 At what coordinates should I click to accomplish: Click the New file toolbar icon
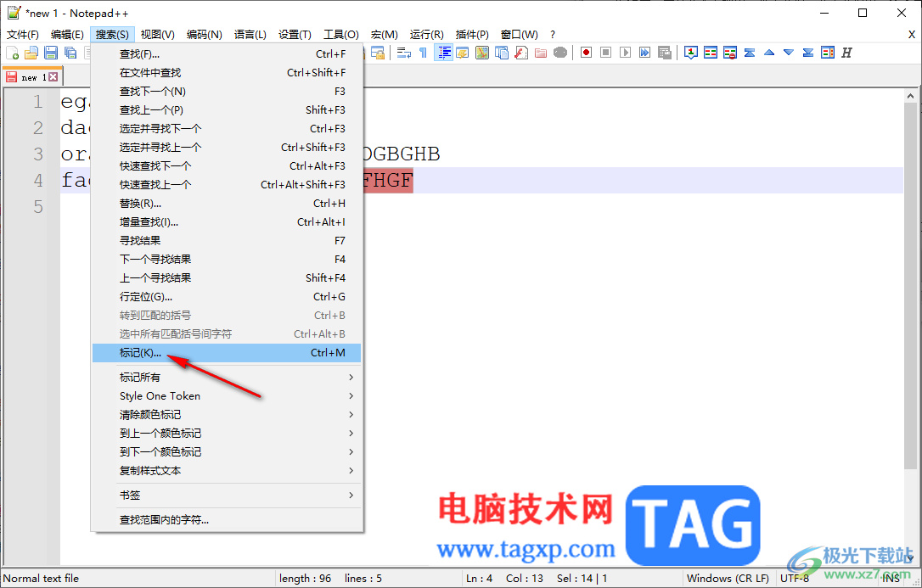tap(13, 53)
